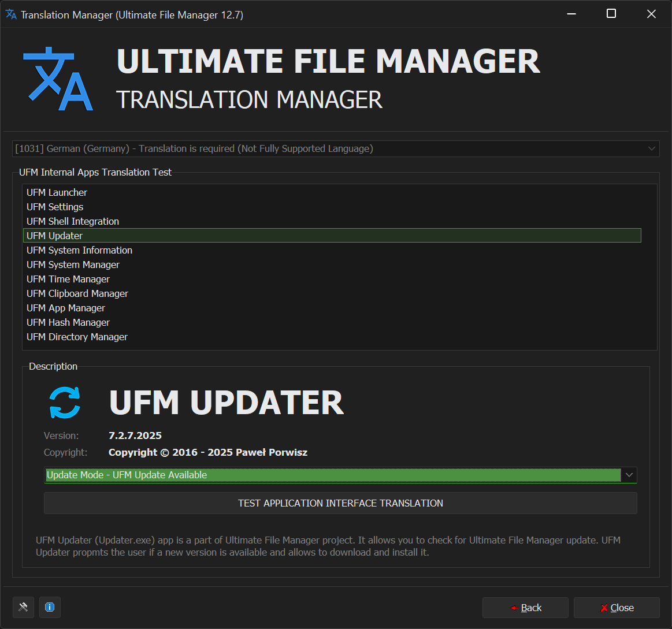Pick UFM Hash Manager in the list

(68, 322)
